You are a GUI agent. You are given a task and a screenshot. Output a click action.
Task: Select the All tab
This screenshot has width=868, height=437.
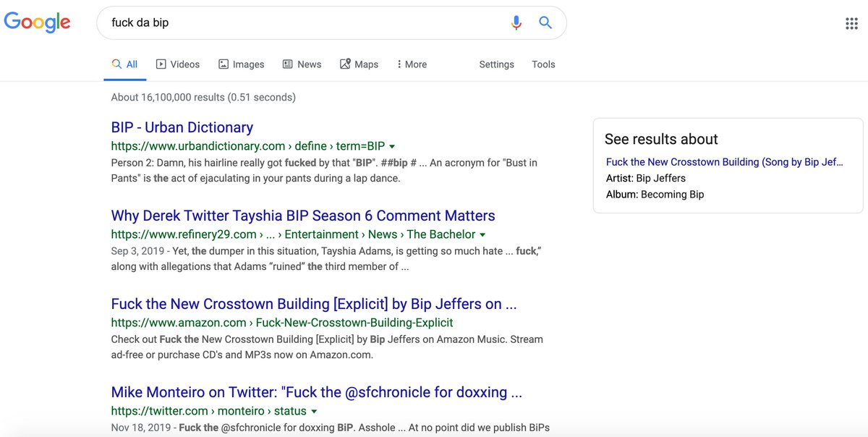124,64
